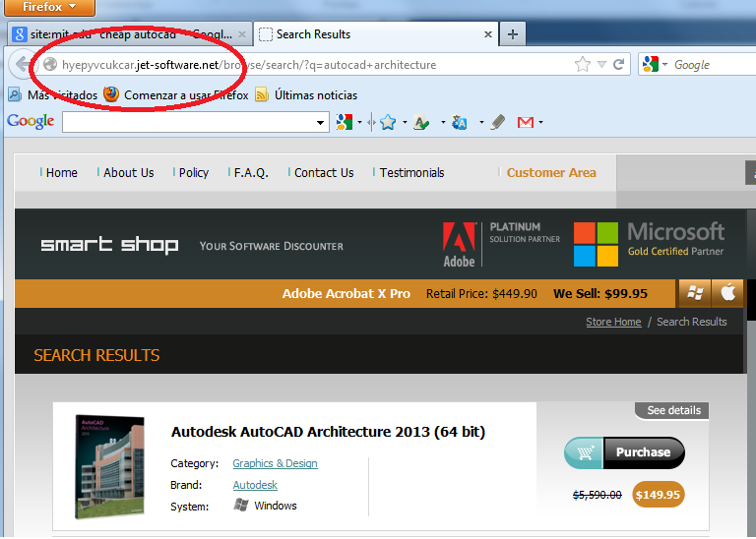756x539 pixels.
Task: Open the Autodesk brand link
Action: coord(255,485)
